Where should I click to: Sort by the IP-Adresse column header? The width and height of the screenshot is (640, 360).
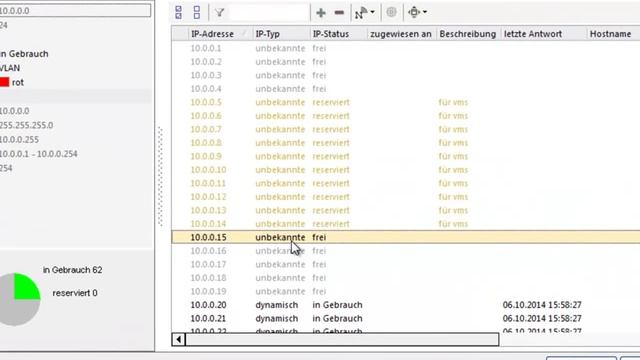[220, 34]
